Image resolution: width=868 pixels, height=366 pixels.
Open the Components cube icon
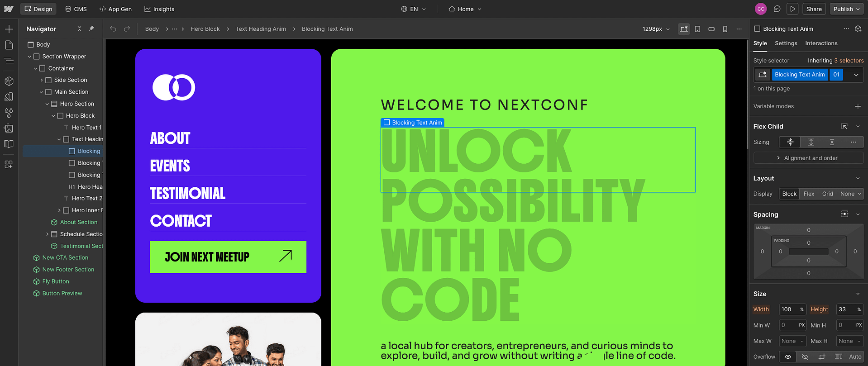coord(9,81)
